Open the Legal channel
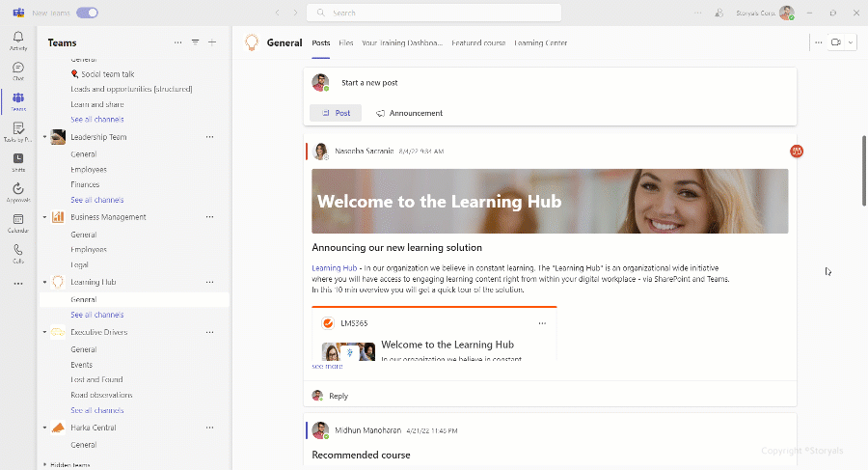The width and height of the screenshot is (868, 470). click(79, 265)
